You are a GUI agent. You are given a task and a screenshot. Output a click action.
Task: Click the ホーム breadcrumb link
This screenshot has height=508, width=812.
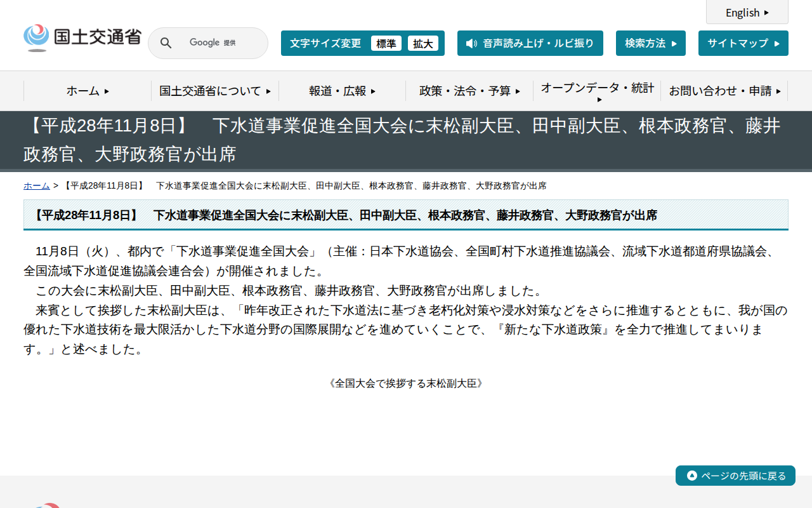coord(36,185)
